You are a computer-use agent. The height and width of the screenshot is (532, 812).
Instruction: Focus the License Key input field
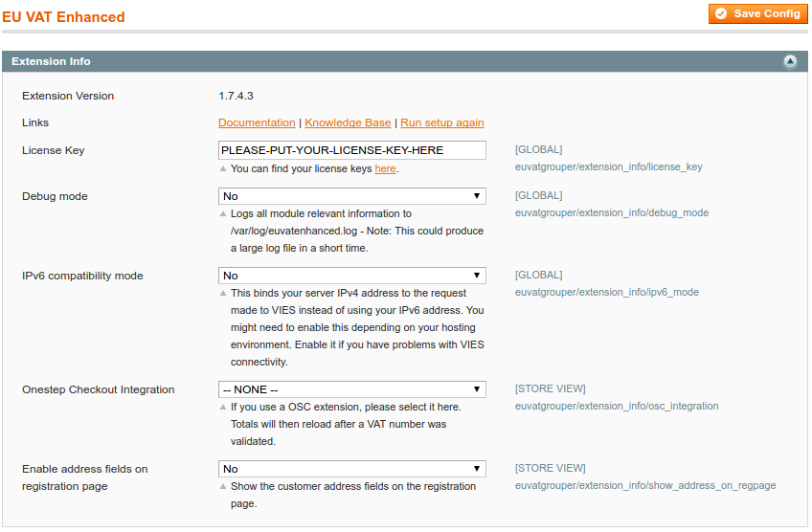click(352, 150)
